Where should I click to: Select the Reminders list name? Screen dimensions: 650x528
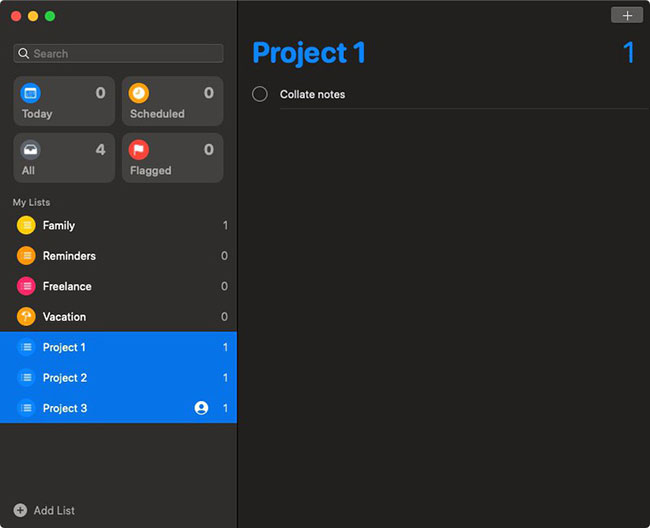coord(69,256)
